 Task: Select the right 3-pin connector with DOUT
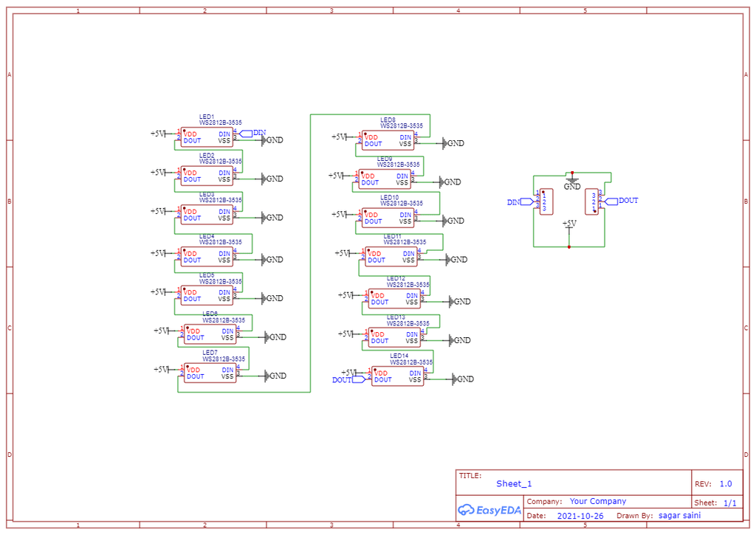click(x=591, y=201)
